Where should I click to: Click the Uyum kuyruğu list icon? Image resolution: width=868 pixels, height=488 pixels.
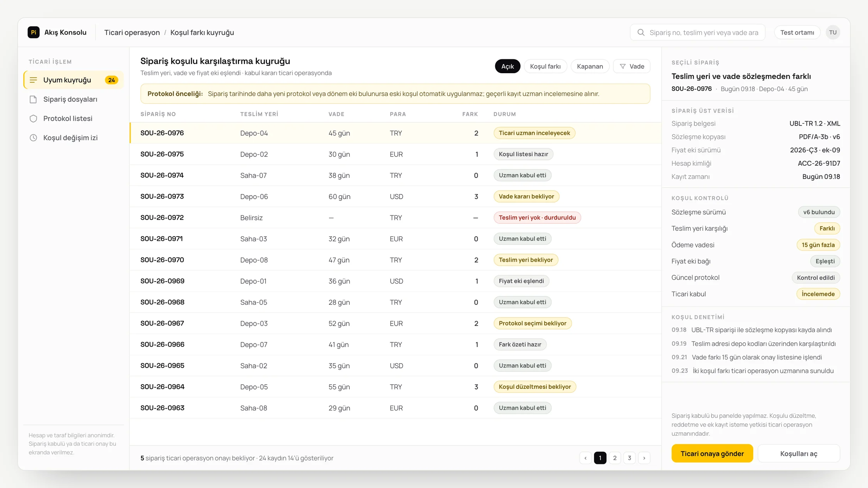pos(33,80)
